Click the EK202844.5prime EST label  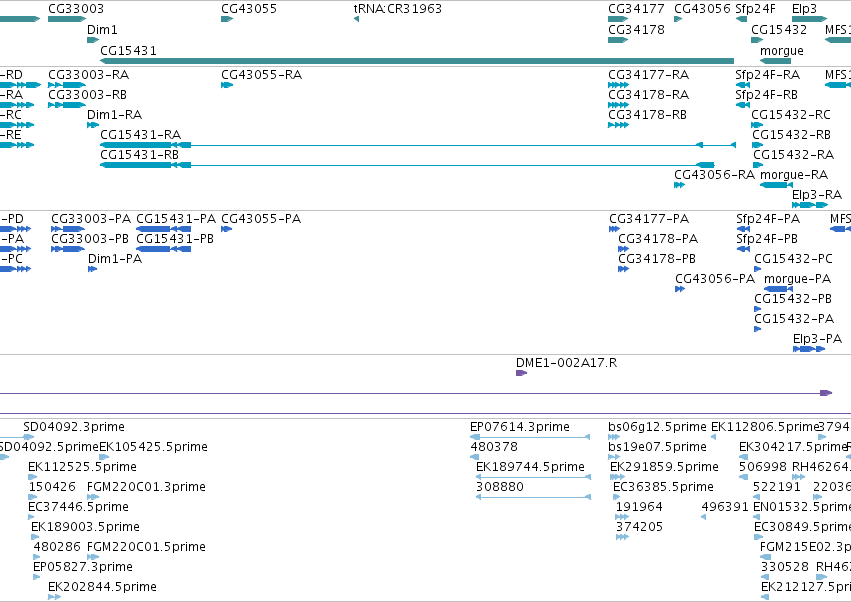tap(103, 586)
